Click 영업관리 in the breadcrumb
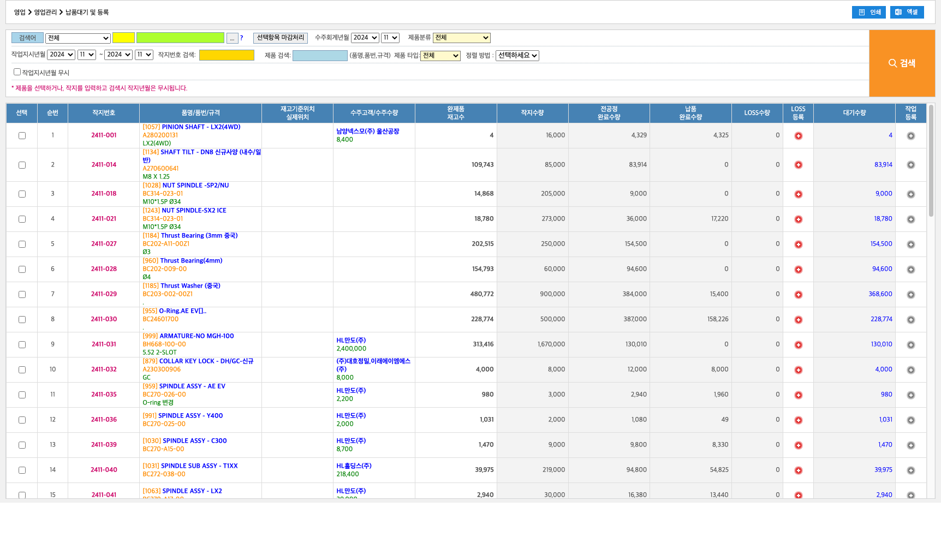This screenshot has height=560, width=941. pos(45,12)
